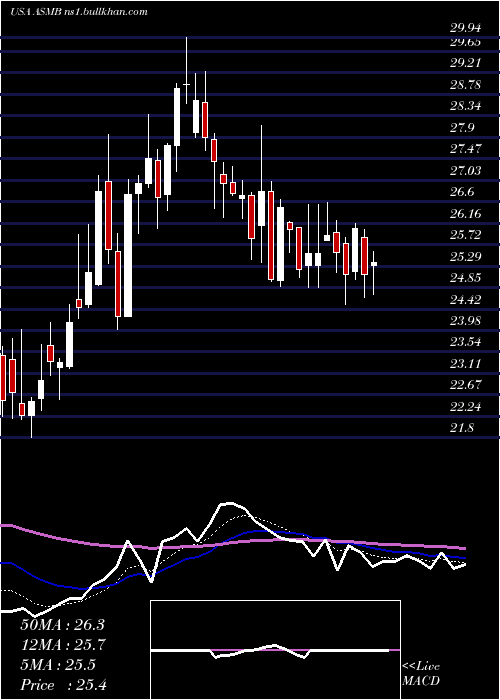Click the 28.34 price axis label
The image size is (500, 700).
[x=466, y=106]
